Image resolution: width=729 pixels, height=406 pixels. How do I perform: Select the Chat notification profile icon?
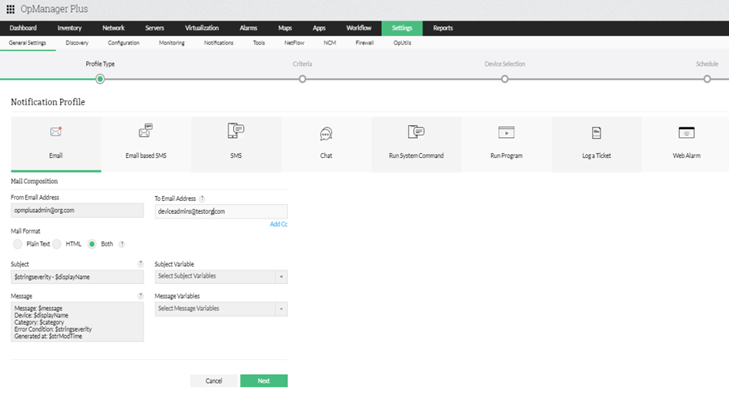[x=326, y=134]
